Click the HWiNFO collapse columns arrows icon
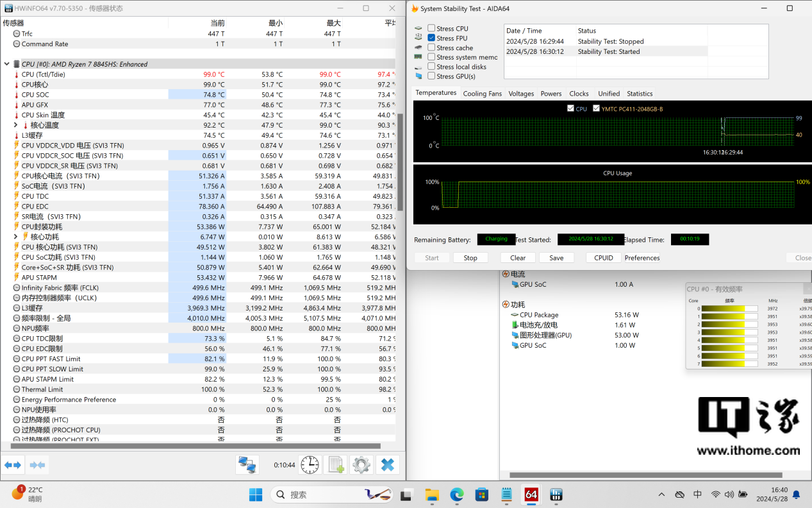 point(37,465)
